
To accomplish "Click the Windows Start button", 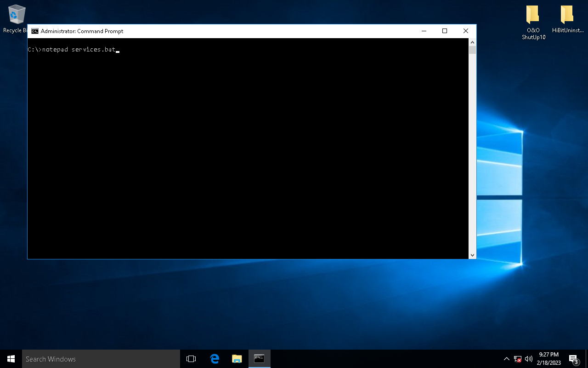I will click(x=11, y=359).
